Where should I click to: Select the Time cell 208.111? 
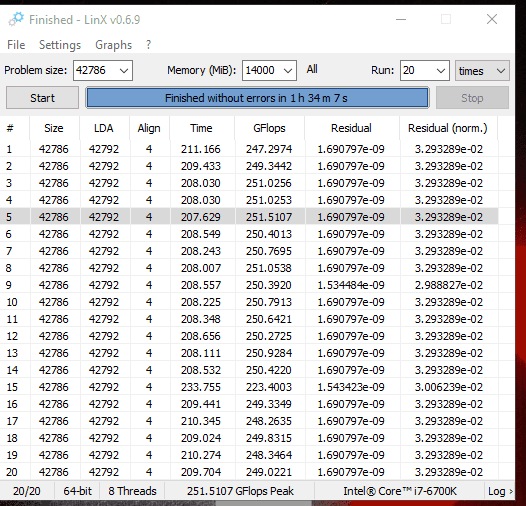pos(201,353)
